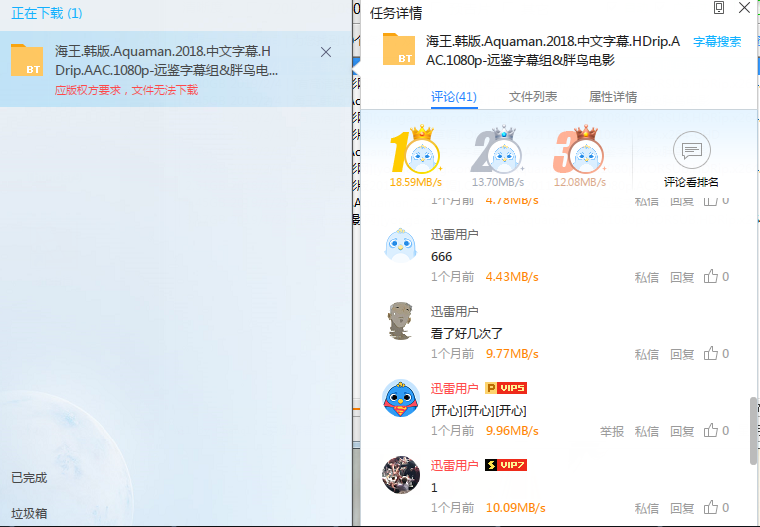The image size is (760, 527).
Task: Click the VIP7 badge next to username
Action: [x=506, y=465]
